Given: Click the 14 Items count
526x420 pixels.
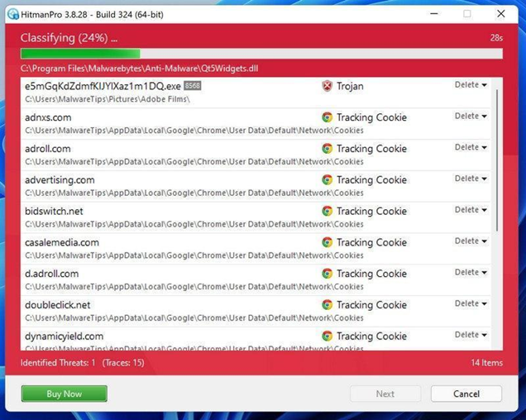Looking at the screenshot, I should [x=487, y=363].
